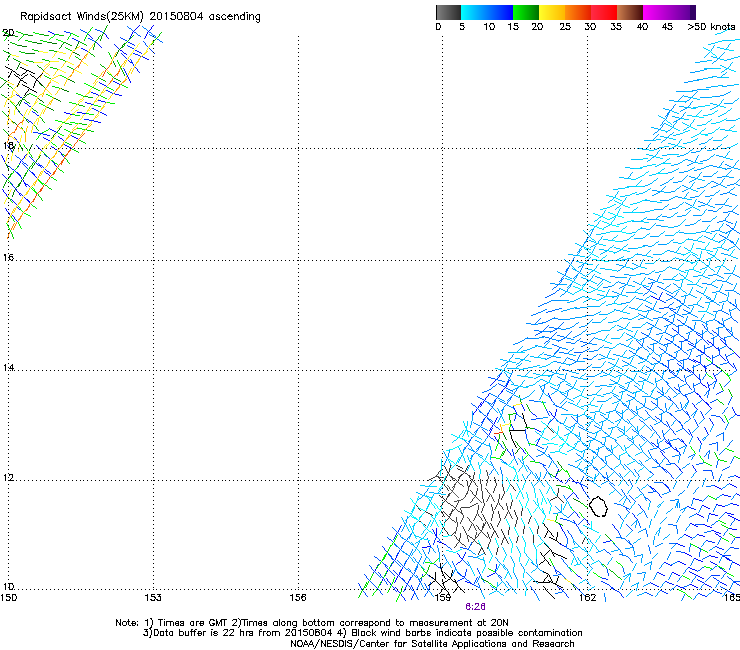The height and width of the screenshot is (650, 740).
Task: Click the red 30-35 knots legend segment
Action: 604,12
